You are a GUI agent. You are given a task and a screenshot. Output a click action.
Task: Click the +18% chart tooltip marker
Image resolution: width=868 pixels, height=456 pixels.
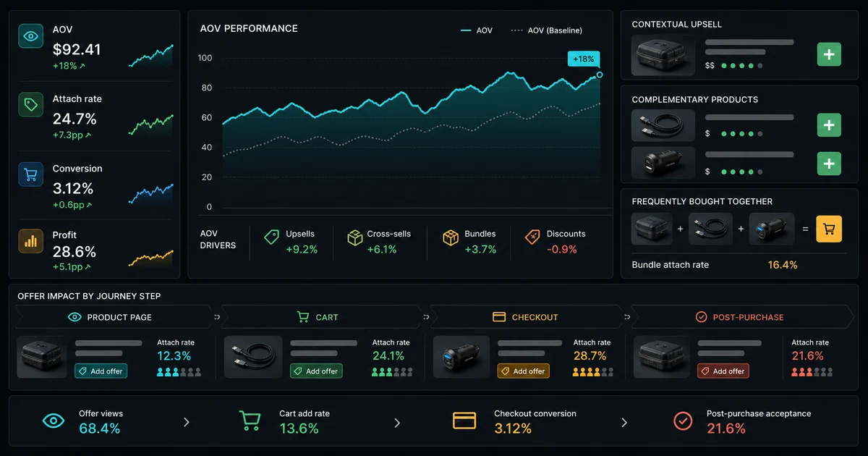pos(583,59)
